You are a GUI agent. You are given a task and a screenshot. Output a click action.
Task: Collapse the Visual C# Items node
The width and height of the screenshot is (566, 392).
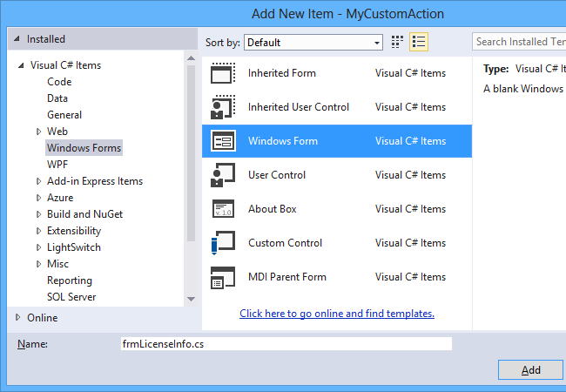(21, 65)
